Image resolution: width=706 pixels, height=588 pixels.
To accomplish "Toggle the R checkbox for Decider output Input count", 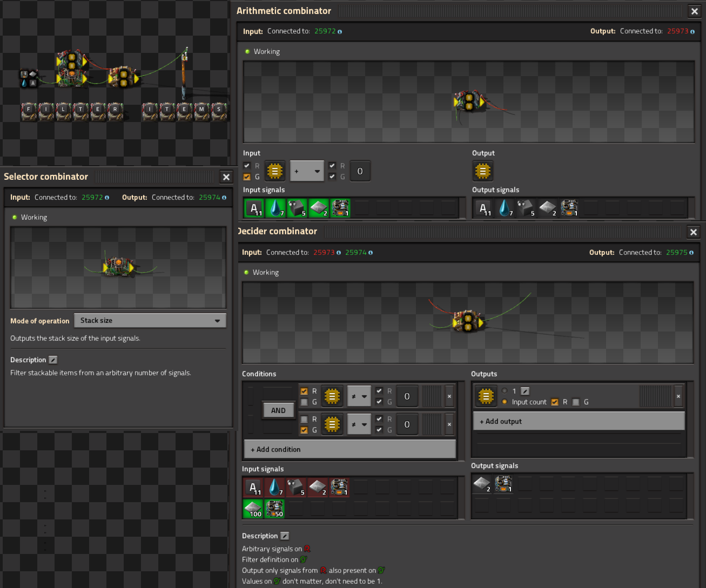I will click(x=555, y=402).
